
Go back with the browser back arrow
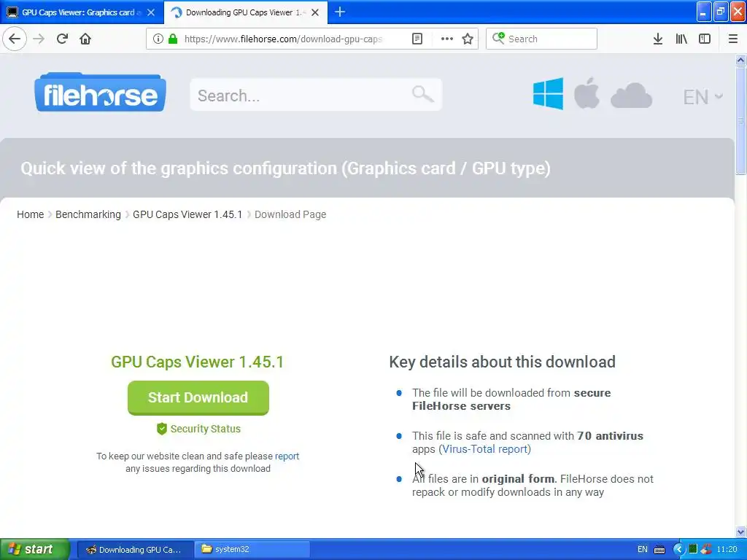pyautogui.click(x=15, y=39)
